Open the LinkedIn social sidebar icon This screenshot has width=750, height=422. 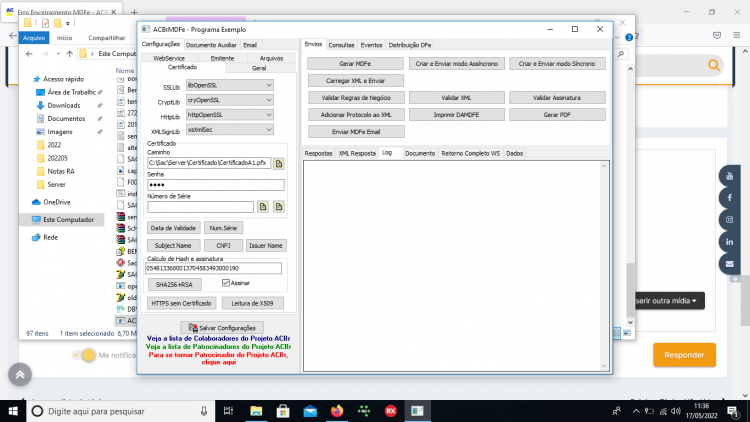click(729, 242)
